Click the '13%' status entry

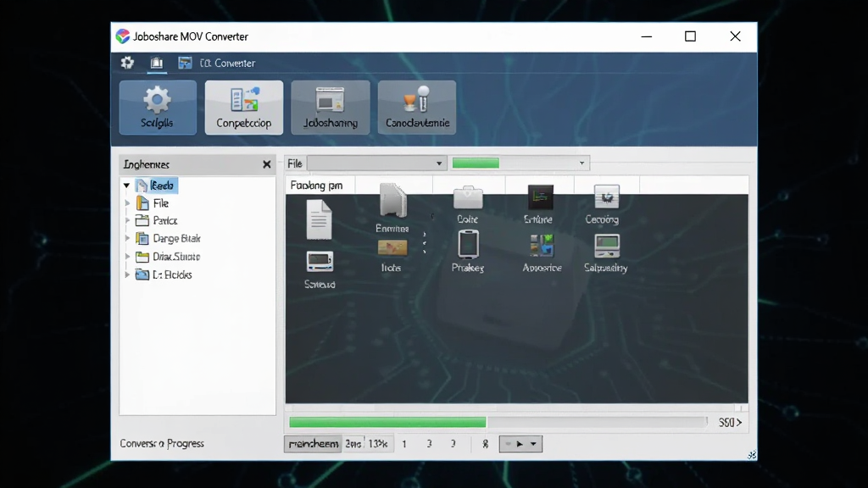coord(378,444)
